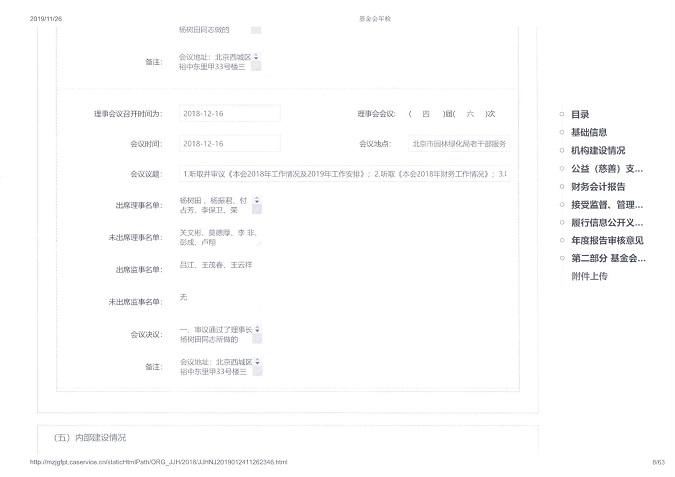Click the circle bullet beside 机构建设情况
675x477 pixels.
[562, 150]
